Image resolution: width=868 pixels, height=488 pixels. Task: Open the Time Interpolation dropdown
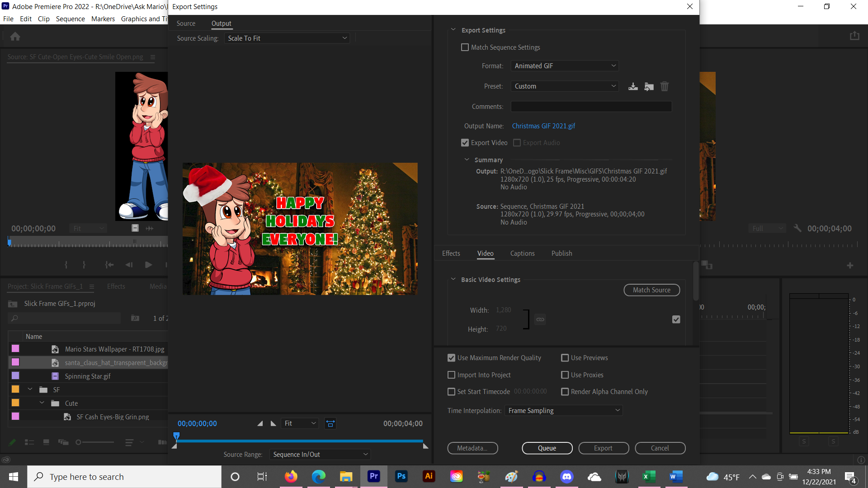(x=563, y=410)
